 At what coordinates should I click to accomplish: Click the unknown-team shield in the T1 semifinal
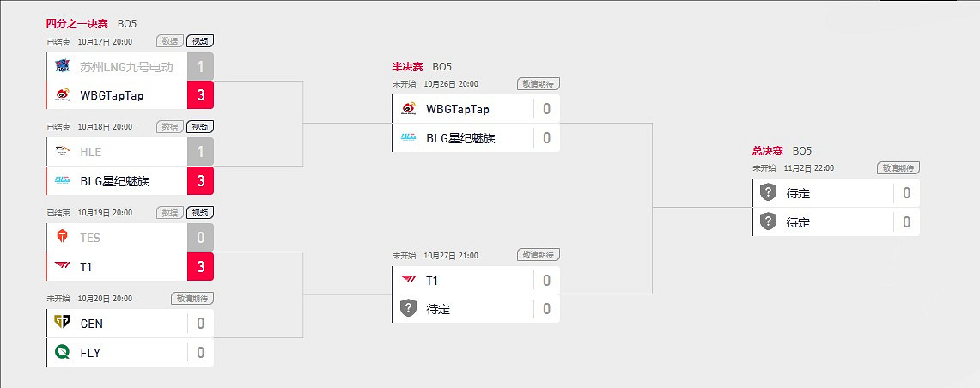pyautogui.click(x=409, y=309)
